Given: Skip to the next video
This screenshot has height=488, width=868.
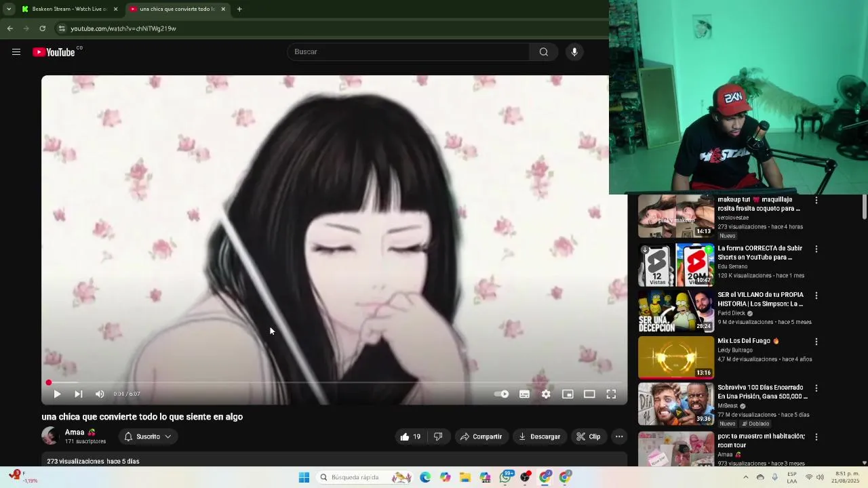Looking at the screenshot, I should tap(79, 394).
